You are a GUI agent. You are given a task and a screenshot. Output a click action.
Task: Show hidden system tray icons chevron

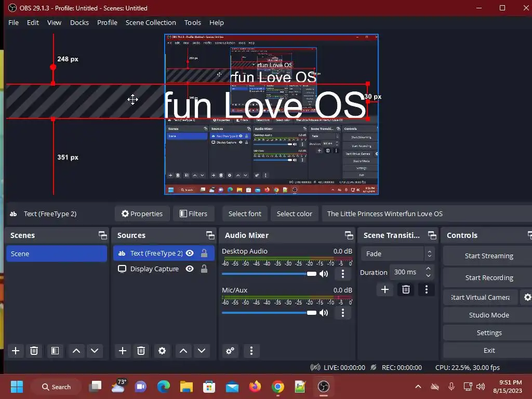[418, 387]
